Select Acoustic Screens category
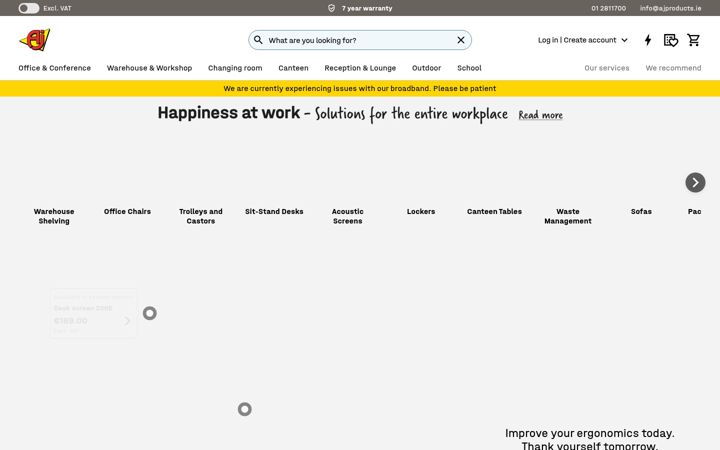Image resolution: width=720 pixels, height=450 pixels. (348, 216)
